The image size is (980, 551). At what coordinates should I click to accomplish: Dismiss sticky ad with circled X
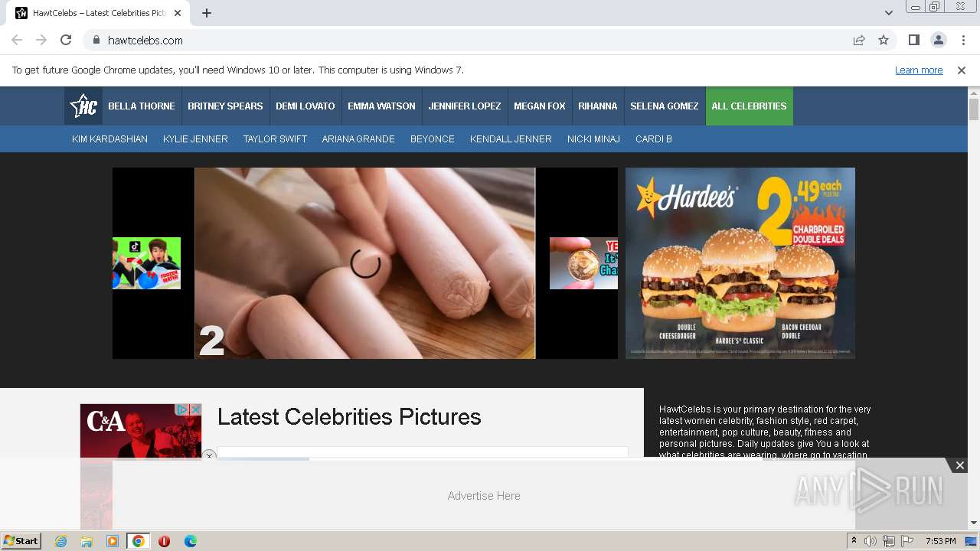coord(209,455)
